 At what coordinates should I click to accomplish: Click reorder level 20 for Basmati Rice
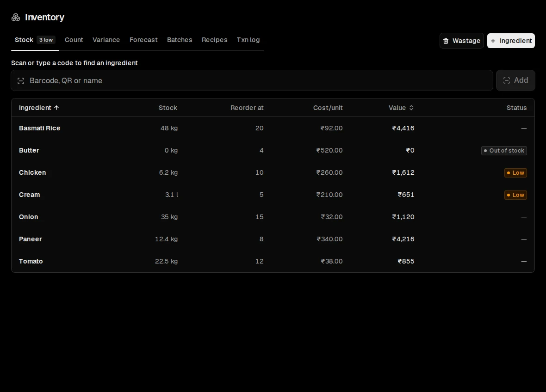coord(260,128)
